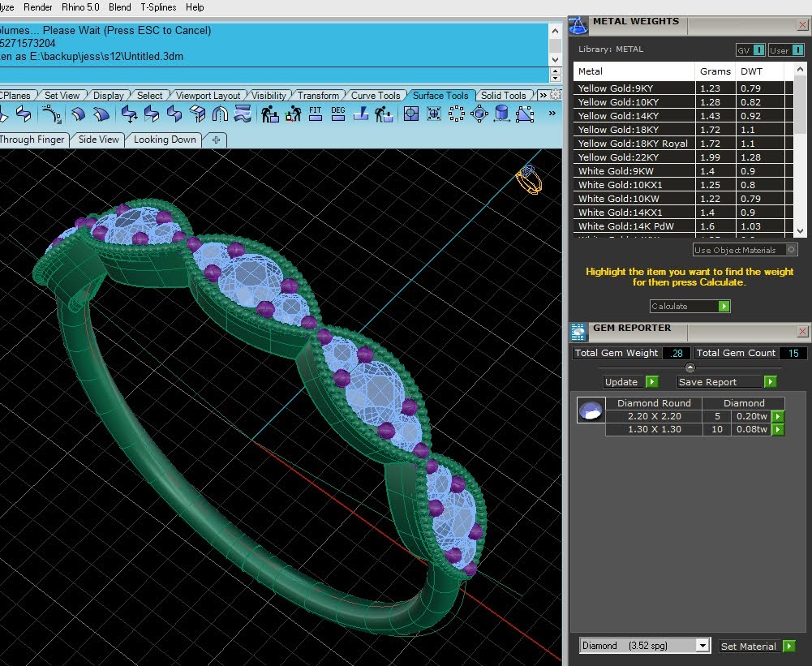Click the worker icon with red-green axes

click(x=293, y=114)
